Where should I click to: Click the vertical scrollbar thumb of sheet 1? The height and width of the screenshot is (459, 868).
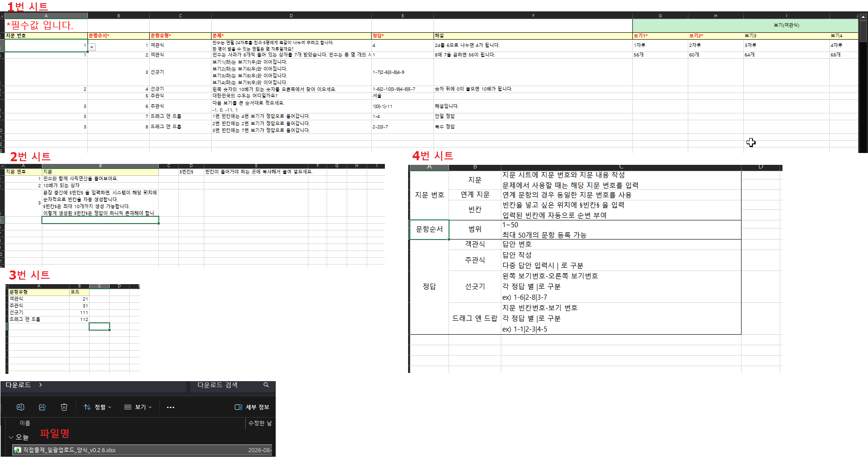click(863, 31)
